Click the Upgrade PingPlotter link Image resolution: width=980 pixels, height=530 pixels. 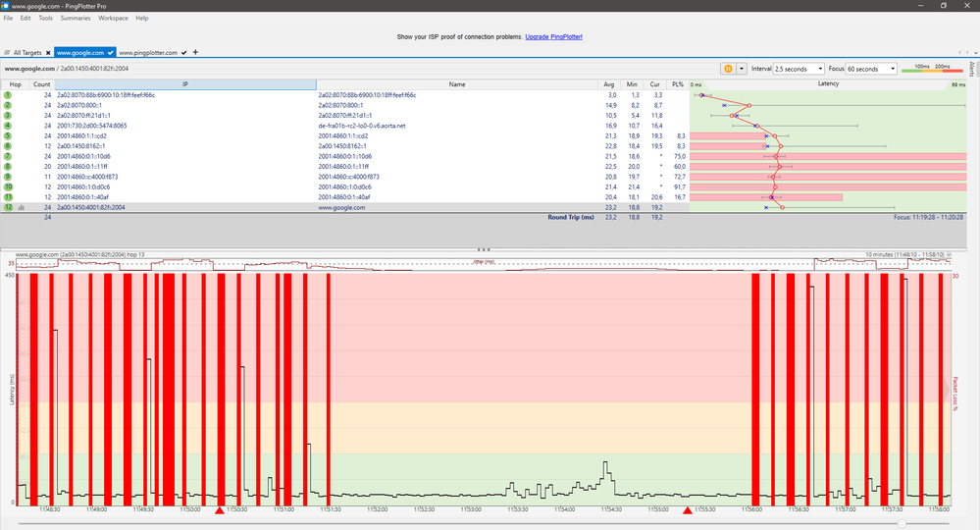[x=554, y=36]
